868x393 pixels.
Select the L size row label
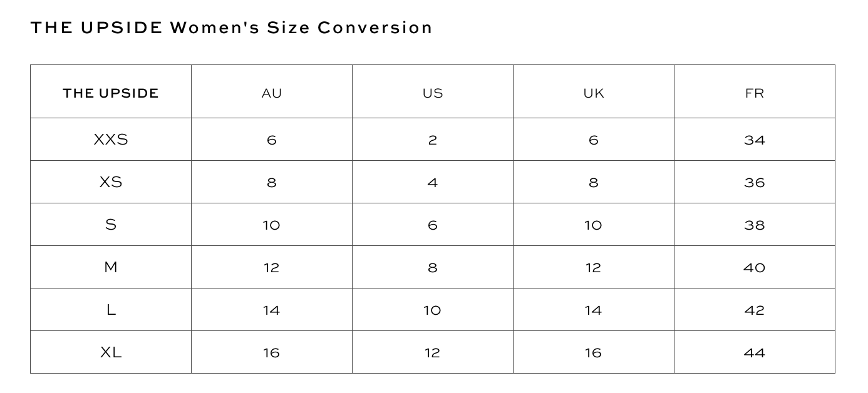111,310
